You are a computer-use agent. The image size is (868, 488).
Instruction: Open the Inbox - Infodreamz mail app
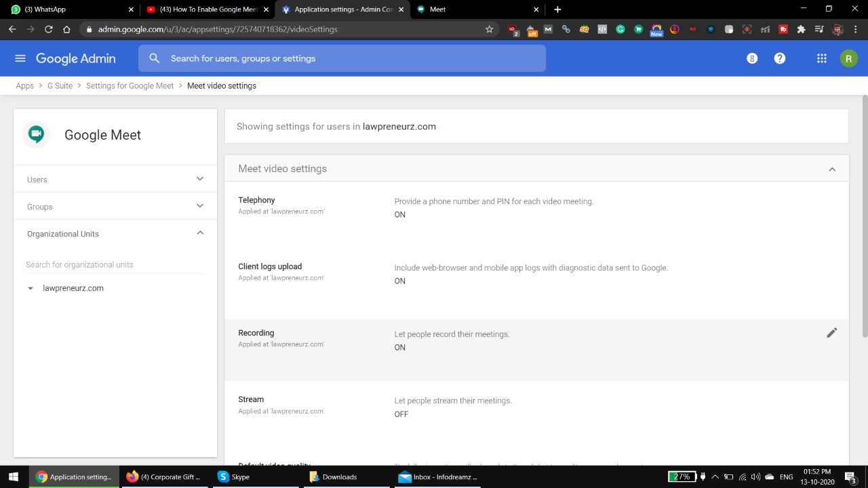(x=438, y=477)
